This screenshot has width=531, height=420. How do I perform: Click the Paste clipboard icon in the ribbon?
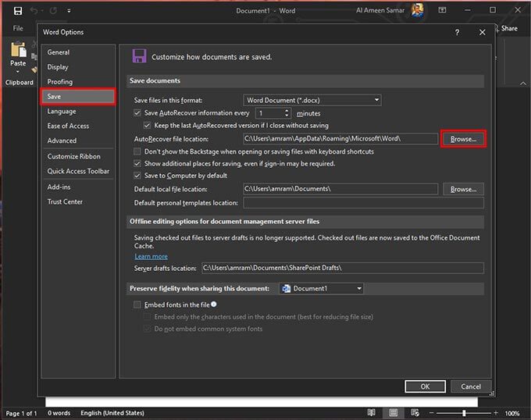18,49
